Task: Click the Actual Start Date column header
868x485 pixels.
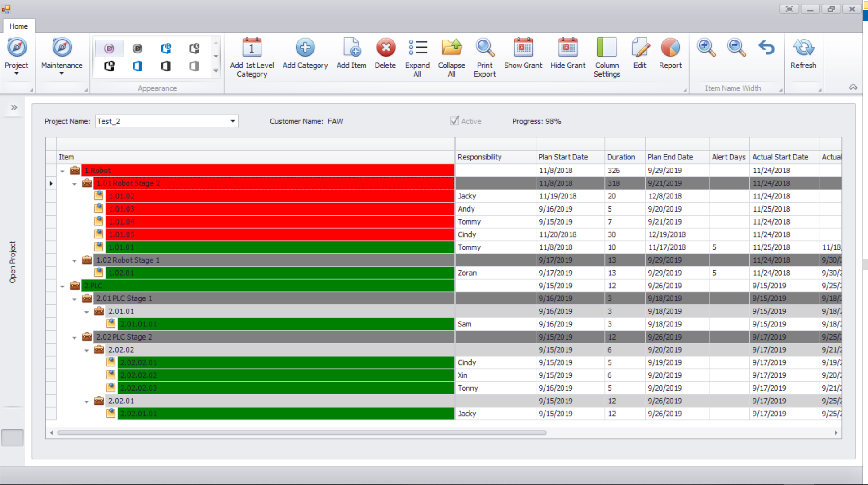Action: [x=784, y=157]
